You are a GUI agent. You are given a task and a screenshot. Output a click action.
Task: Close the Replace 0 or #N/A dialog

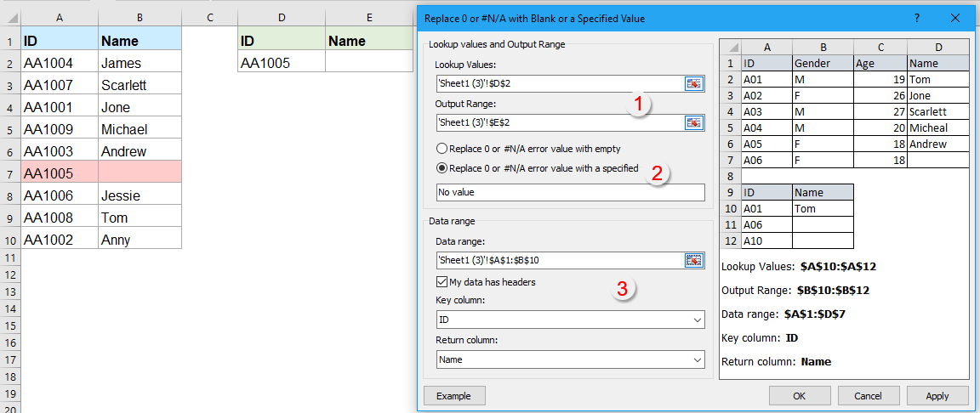954,18
